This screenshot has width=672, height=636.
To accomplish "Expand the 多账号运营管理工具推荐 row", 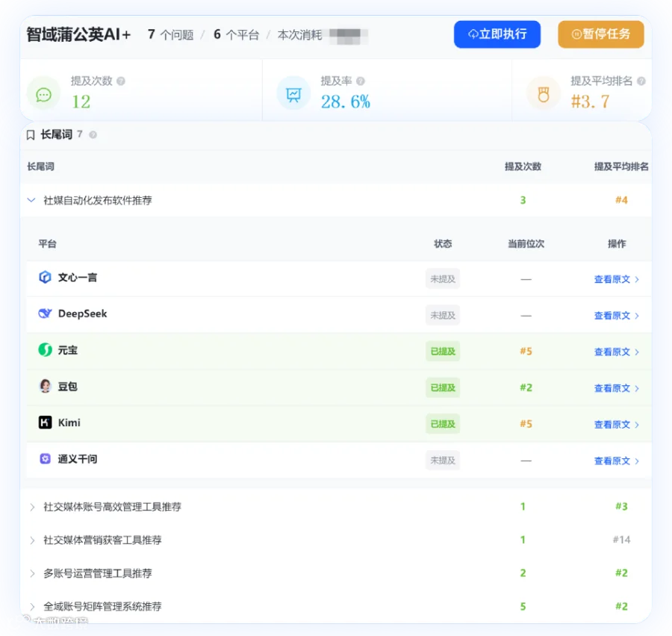I will coord(32,573).
